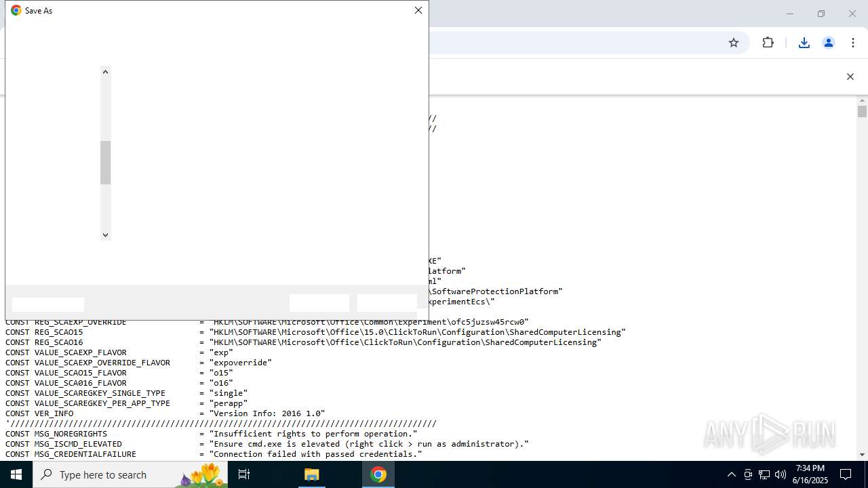Click the 'Type here to search' box
The width and height of the screenshot is (868, 488).
130,474
